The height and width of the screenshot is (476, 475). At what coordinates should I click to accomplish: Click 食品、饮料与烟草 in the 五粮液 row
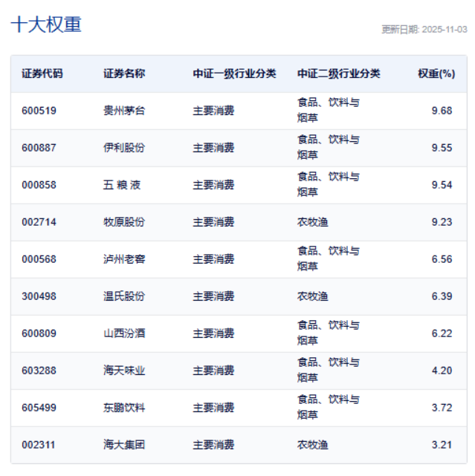329,184
